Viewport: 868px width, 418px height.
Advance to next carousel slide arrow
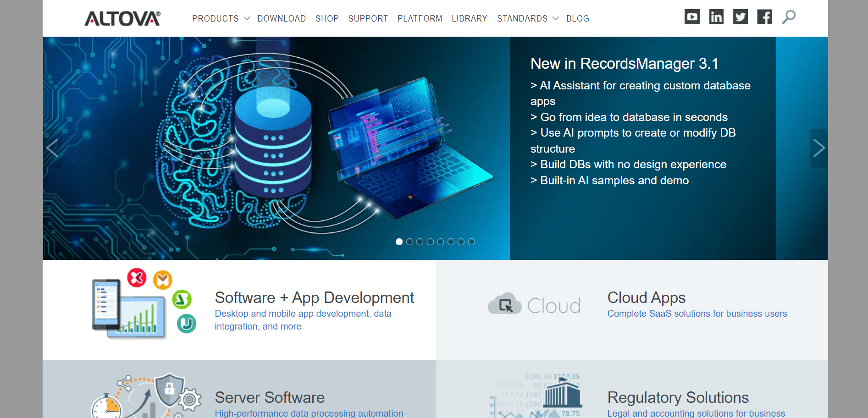[x=819, y=148]
